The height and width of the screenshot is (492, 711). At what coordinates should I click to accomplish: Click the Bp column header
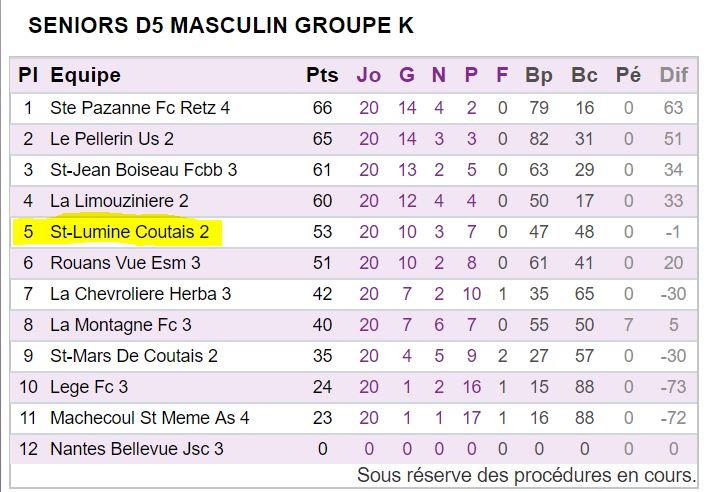pyautogui.click(x=539, y=75)
